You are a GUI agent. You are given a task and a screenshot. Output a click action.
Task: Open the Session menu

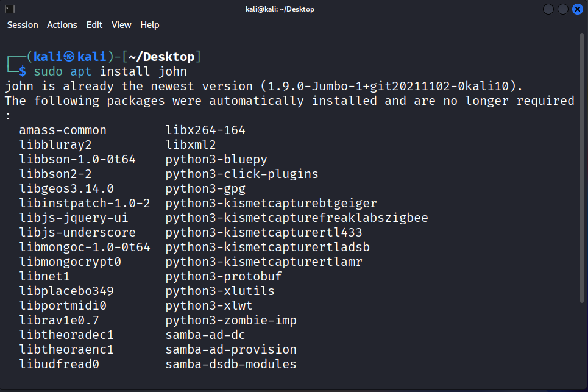tap(23, 25)
